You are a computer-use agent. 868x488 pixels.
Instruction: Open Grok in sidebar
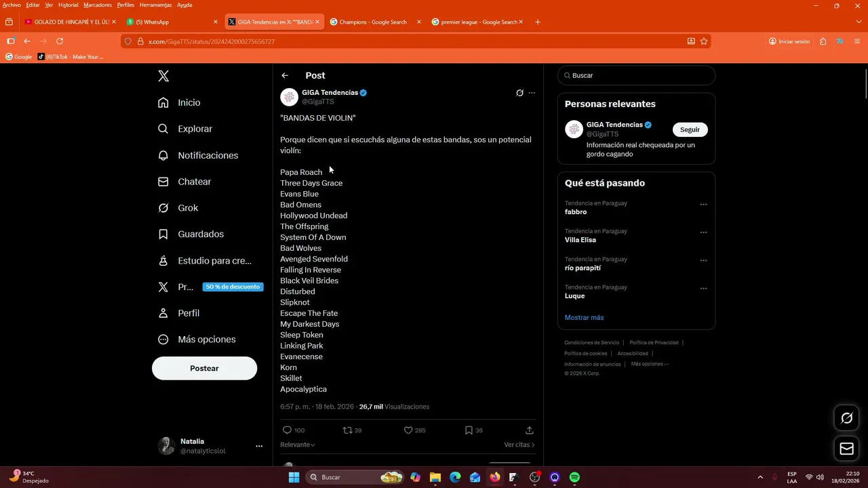[178, 208]
